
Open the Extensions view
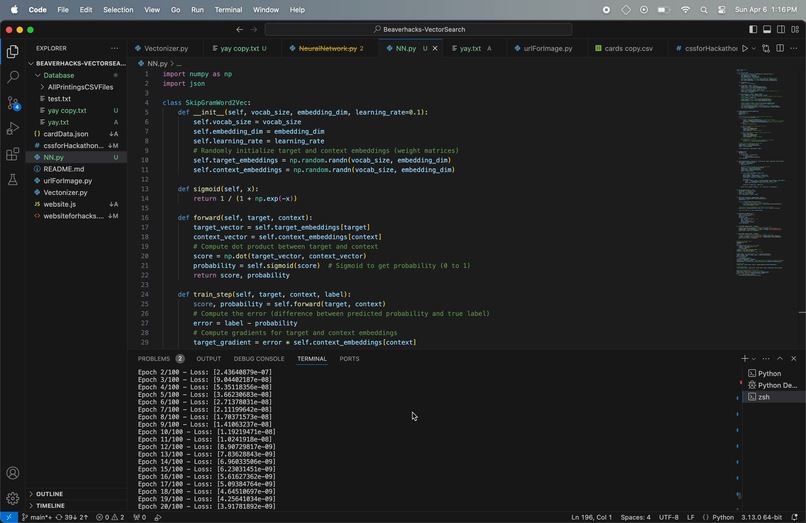point(12,154)
